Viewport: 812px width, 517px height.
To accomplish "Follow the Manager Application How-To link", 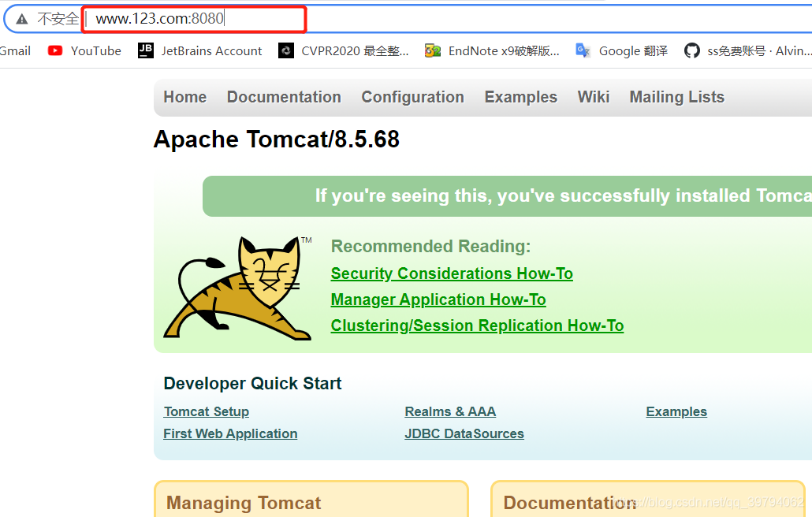I will coord(438,299).
